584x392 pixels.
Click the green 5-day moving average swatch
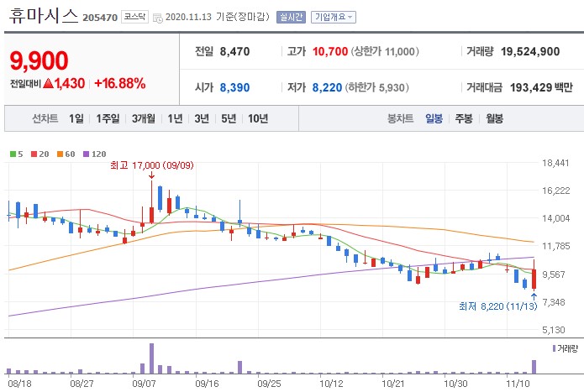13,154
